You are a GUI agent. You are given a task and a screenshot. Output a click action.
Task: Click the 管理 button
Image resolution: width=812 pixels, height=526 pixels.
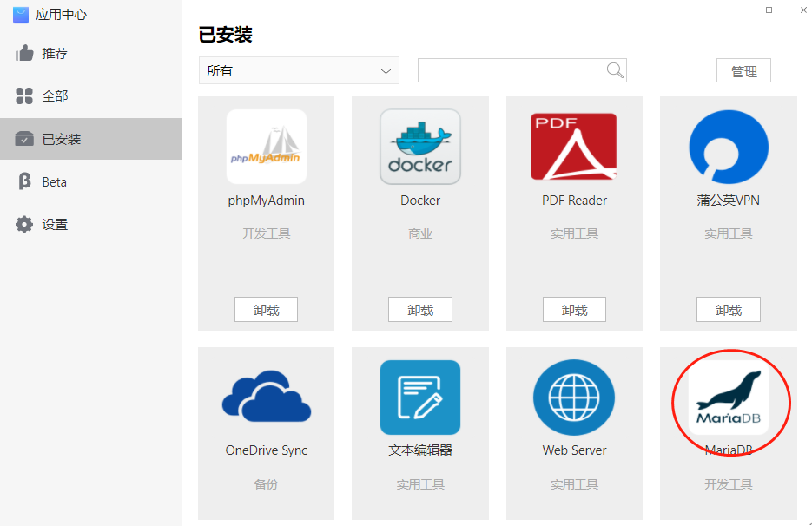pyautogui.click(x=743, y=70)
